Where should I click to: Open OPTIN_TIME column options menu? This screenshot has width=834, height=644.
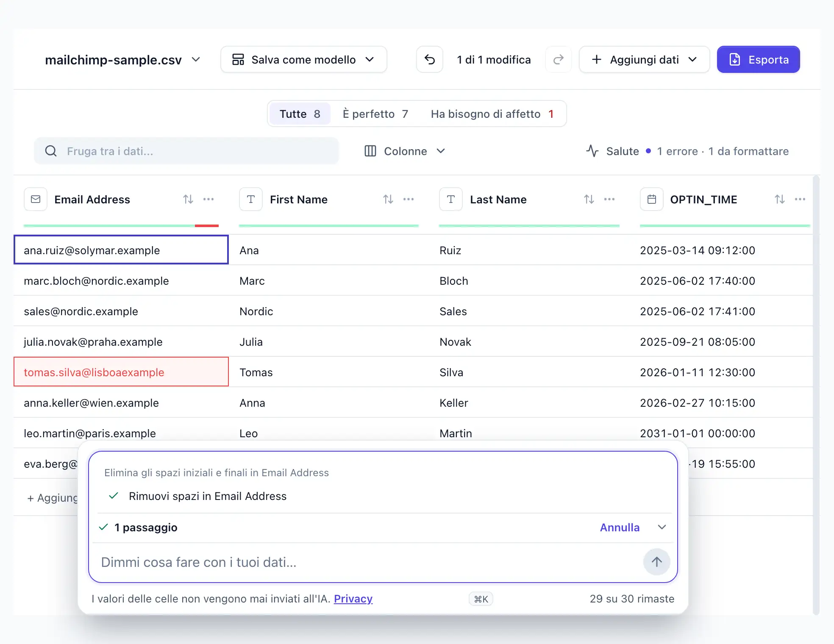tap(800, 199)
